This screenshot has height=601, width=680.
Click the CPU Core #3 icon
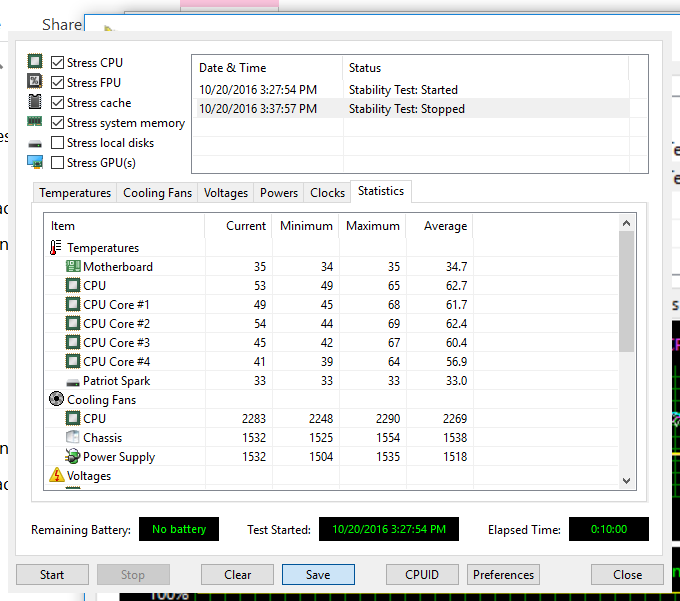[73, 343]
